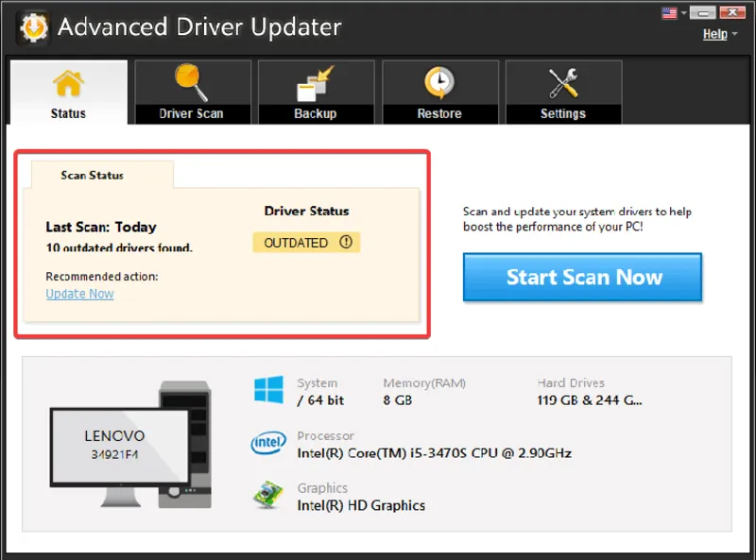This screenshot has height=560, width=756.
Task: Click the Restore clock icon
Action: click(x=439, y=82)
